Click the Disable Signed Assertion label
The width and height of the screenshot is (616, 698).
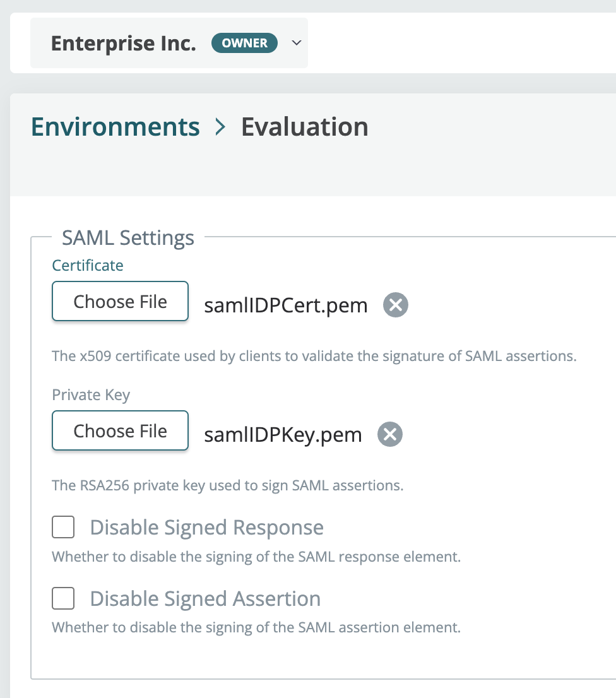pyautogui.click(x=206, y=599)
